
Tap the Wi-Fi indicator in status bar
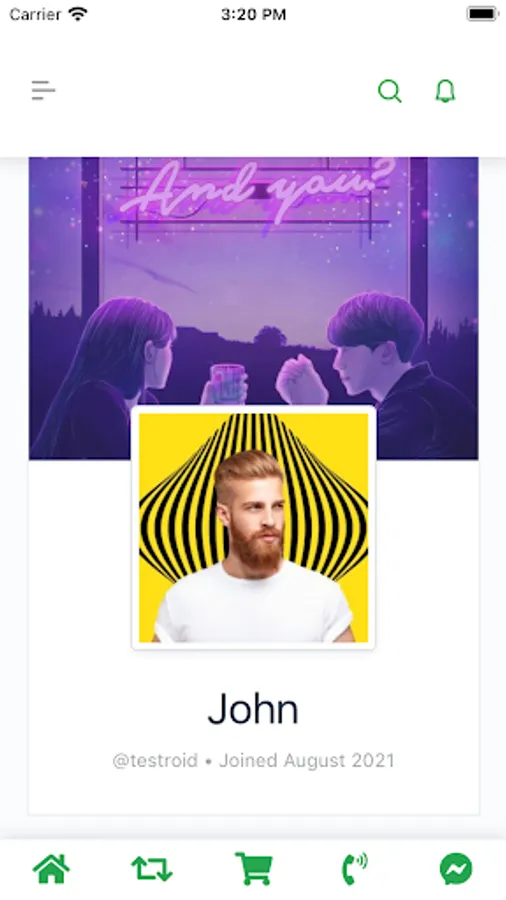77,14
